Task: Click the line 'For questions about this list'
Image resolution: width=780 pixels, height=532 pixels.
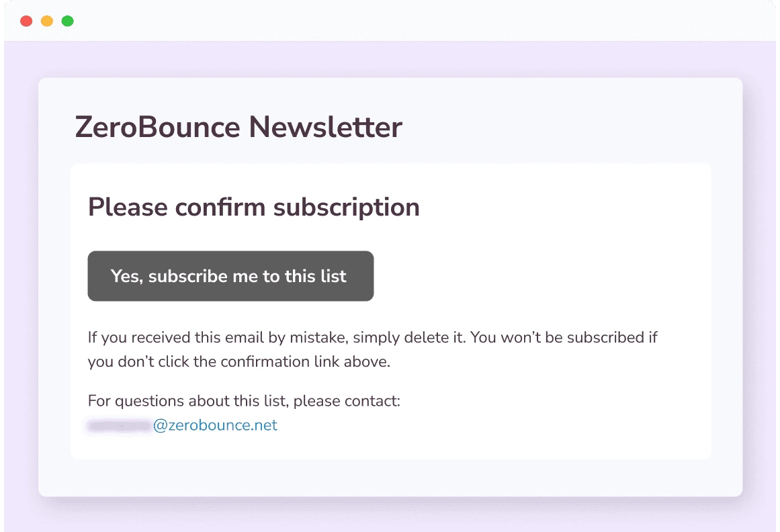Action: pyautogui.click(x=244, y=400)
